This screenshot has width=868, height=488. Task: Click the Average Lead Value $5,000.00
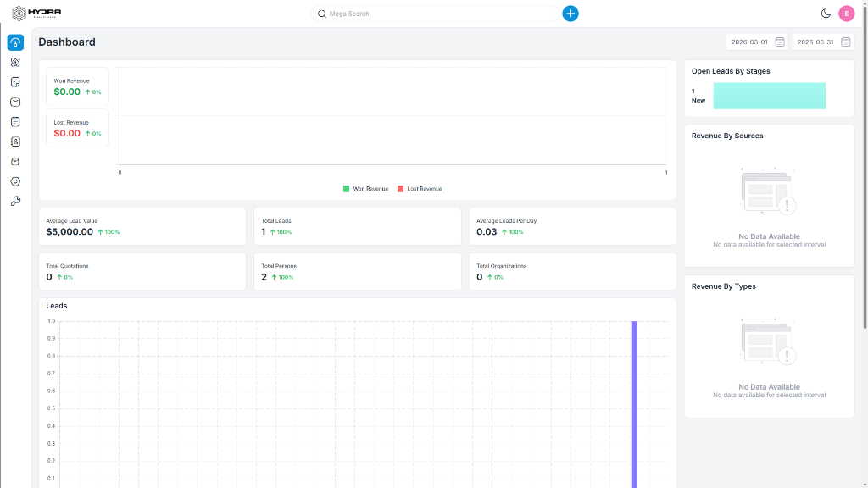click(x=70, y=232)
